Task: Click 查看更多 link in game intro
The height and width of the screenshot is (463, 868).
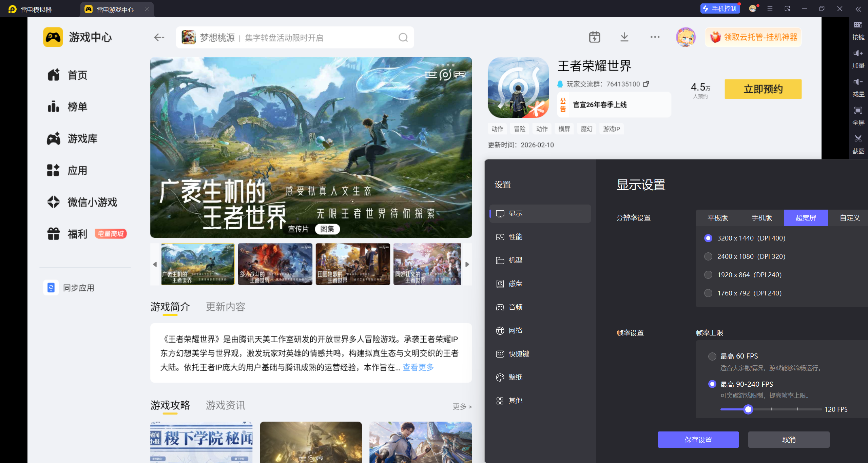Action: (418, 367)
